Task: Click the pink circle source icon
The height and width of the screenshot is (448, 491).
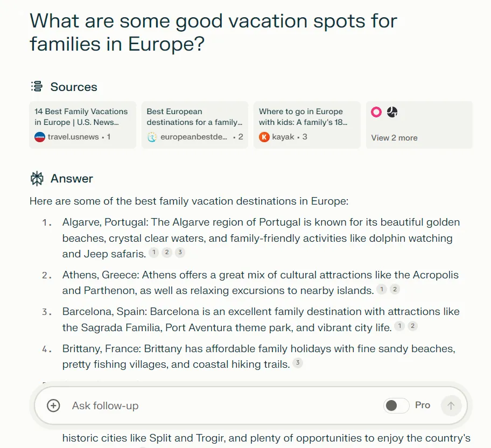Action: pyautogui.click(x=376, y=112)
